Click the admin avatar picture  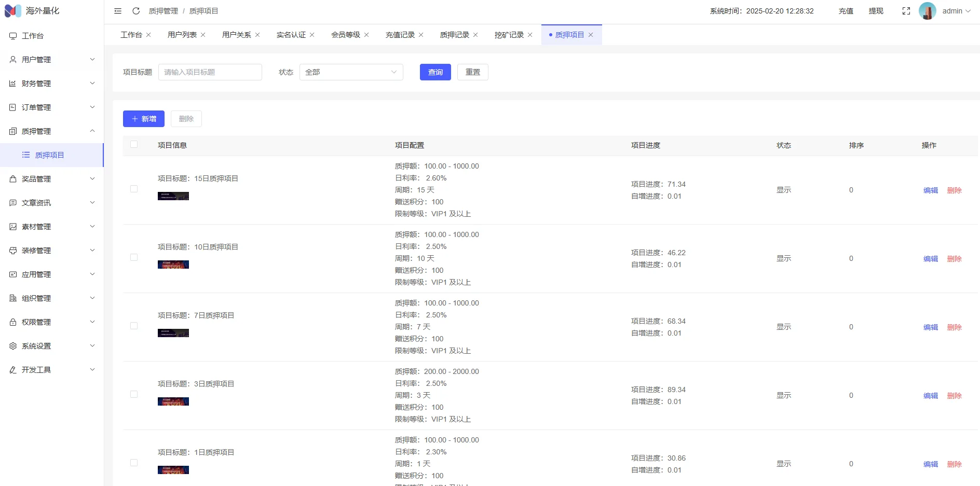927,11
